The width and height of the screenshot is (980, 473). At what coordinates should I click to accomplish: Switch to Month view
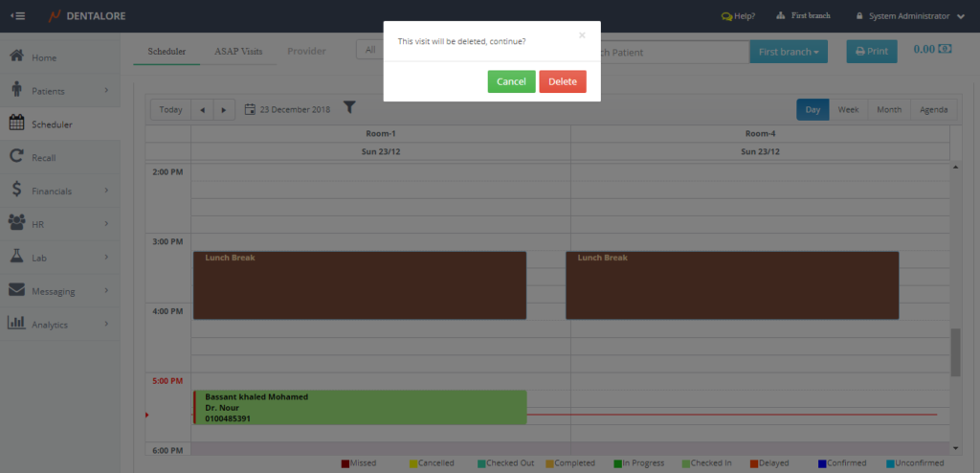(889, 110)
